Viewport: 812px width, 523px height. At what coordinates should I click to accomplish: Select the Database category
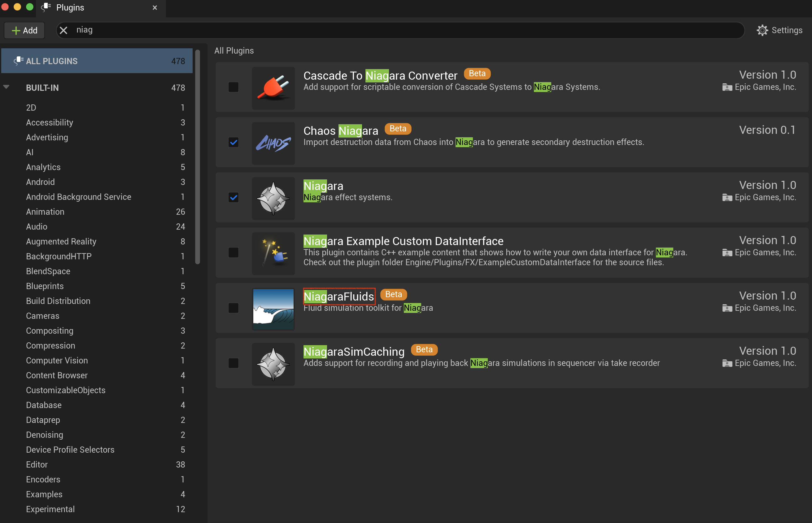click(97, 405)
